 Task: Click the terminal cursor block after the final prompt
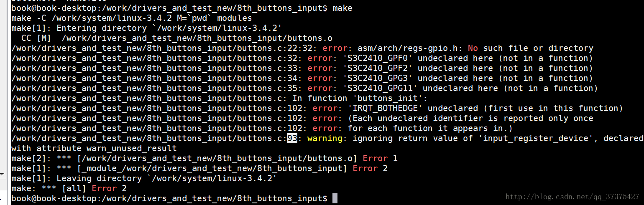click(x=335, y=198)
